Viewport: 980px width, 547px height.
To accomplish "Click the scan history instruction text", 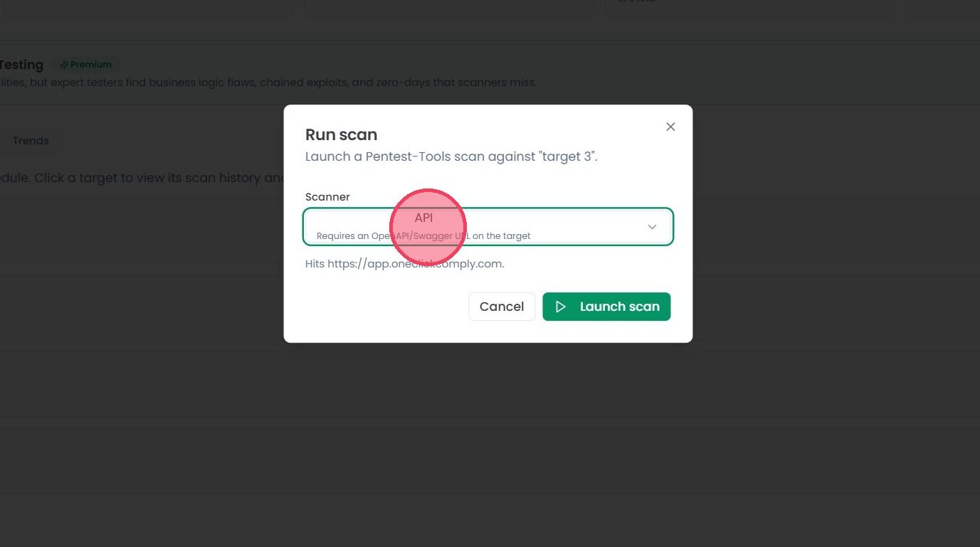I will [142, 178].
